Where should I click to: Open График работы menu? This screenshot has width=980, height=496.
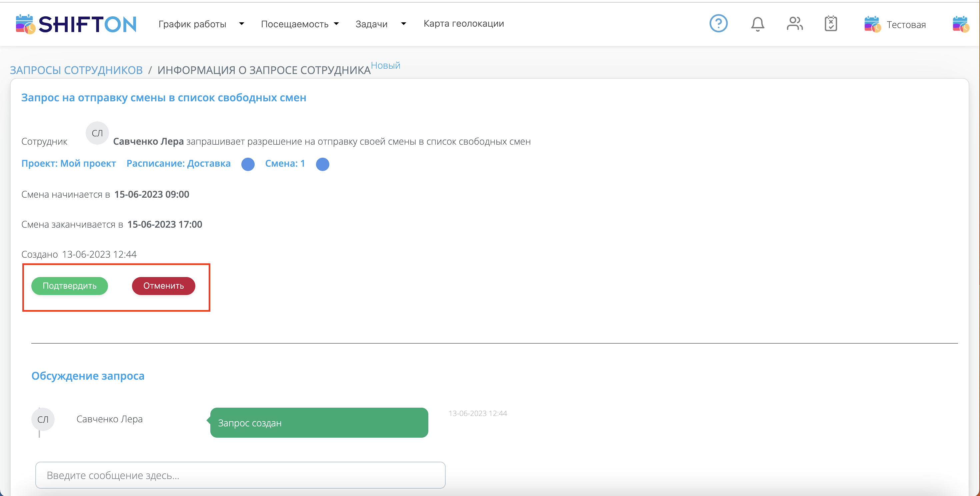click(193, 24)
